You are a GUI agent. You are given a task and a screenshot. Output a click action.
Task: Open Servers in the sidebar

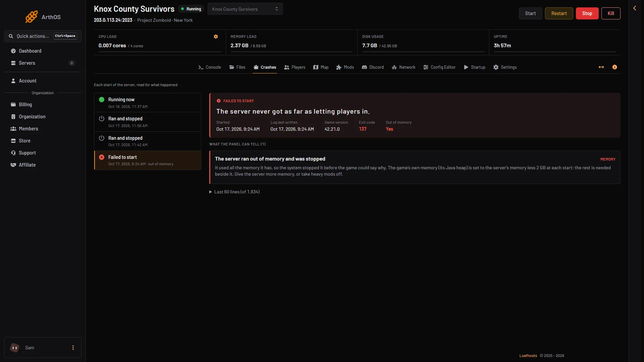(x=43, y=63)
